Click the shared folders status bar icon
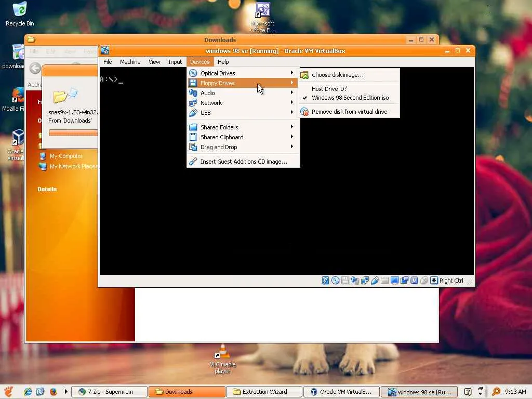The image size is (532, 399). coord(384,280)
